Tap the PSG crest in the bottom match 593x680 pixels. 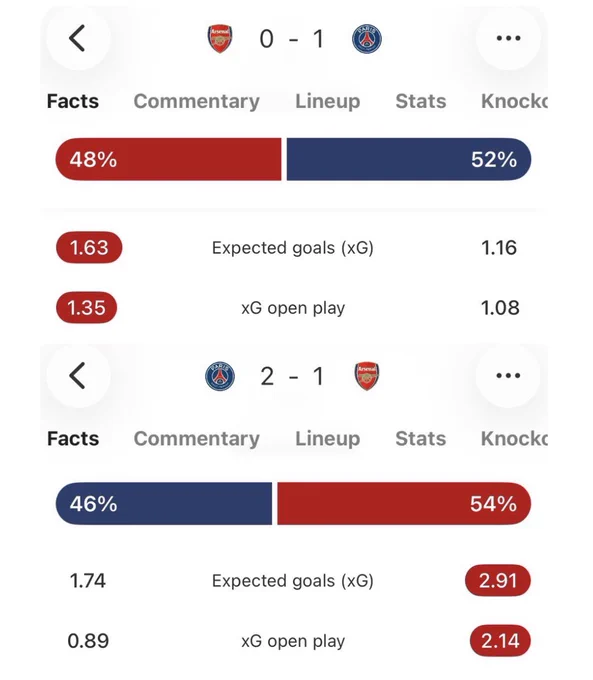tap(220, 376)
